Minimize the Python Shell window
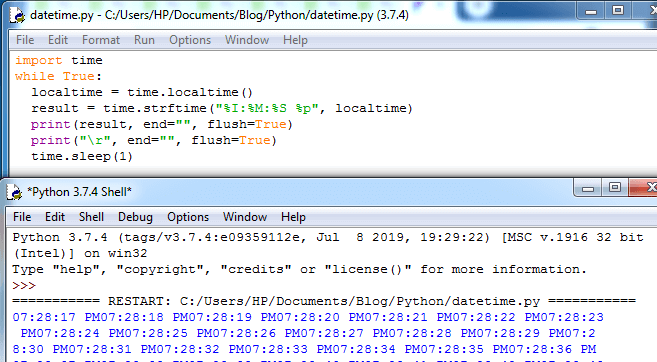657x362 pixels. tap(588, 188)
